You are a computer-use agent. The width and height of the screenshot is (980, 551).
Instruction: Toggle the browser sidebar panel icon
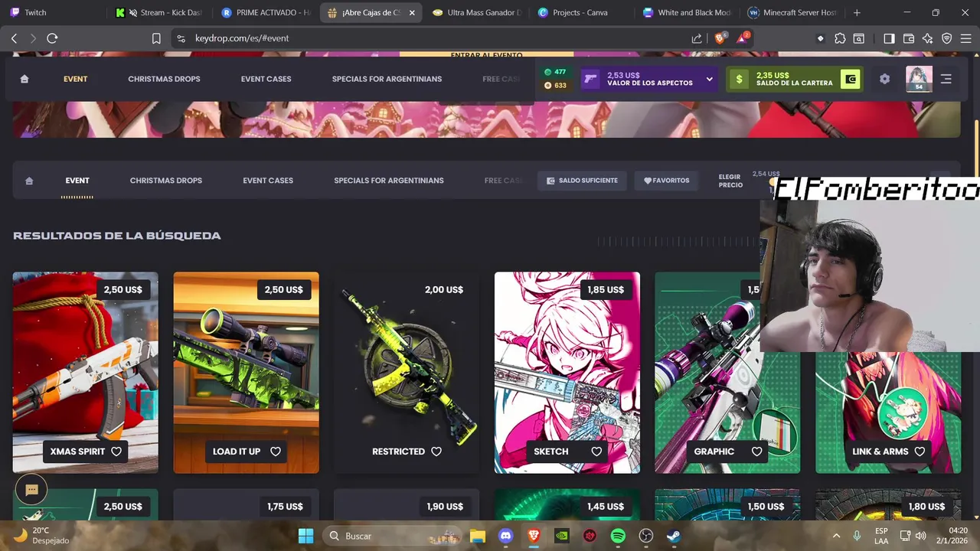click(889, 38)
